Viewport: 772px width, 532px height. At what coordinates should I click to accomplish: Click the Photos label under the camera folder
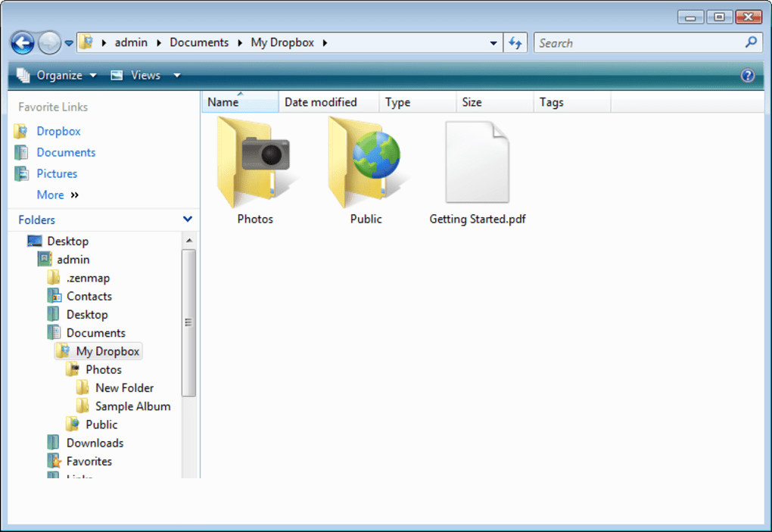pos(255,219)
